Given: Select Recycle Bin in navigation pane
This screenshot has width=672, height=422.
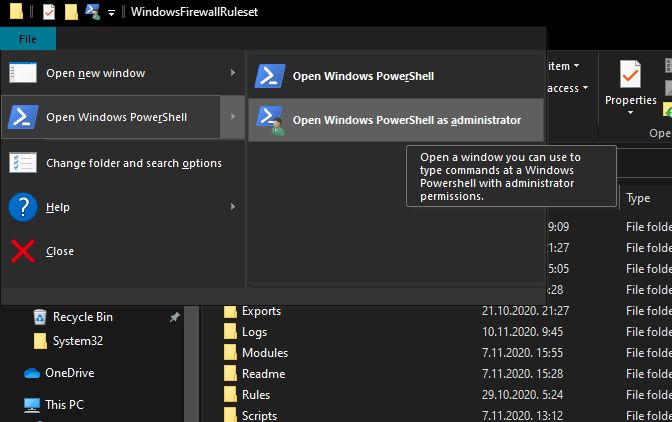Looking at the screenshot, I should coord(83,317).
